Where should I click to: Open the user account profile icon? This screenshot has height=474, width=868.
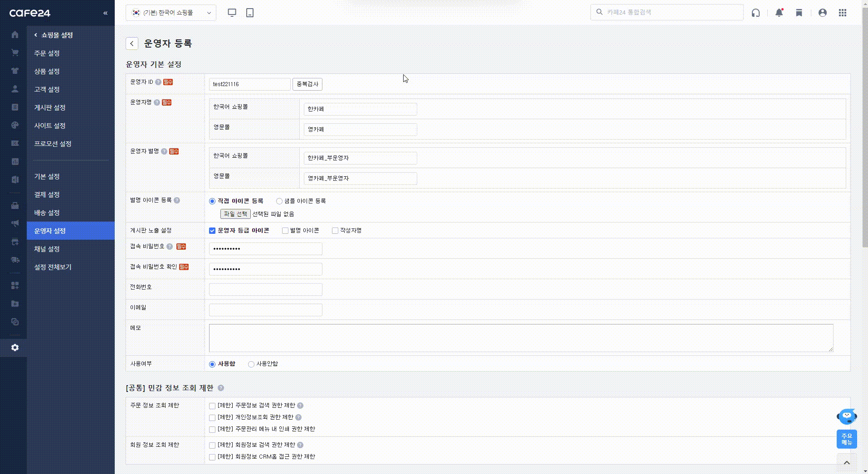pyautogui.click(x=823, y=13)
